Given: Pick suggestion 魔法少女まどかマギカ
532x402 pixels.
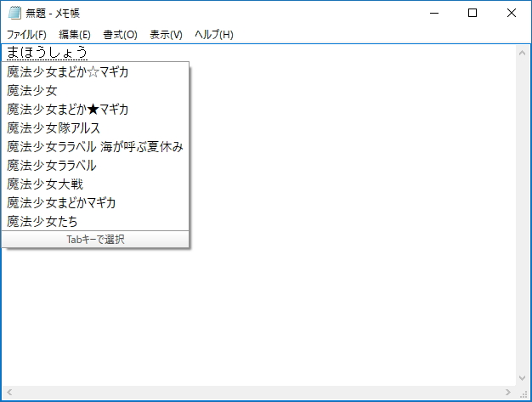Looking at the screenshot, I should 95,202.
